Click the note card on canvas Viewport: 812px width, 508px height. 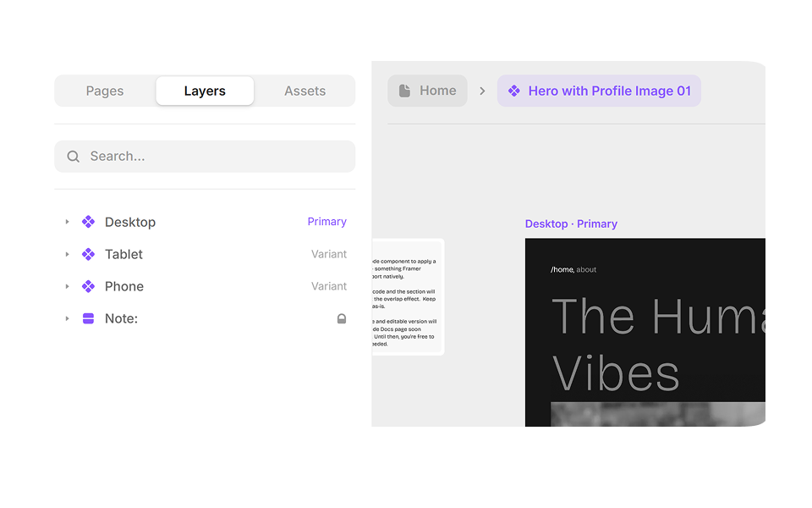point(408,297)
